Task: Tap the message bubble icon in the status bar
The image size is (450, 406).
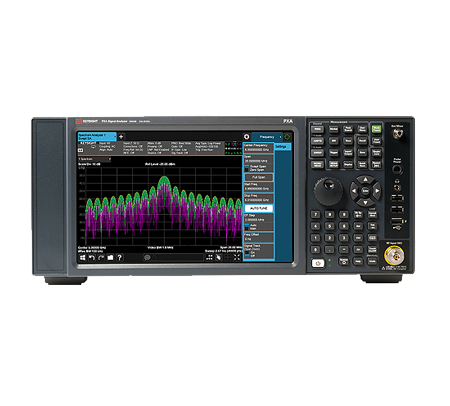Action: [x=147, y=257]
